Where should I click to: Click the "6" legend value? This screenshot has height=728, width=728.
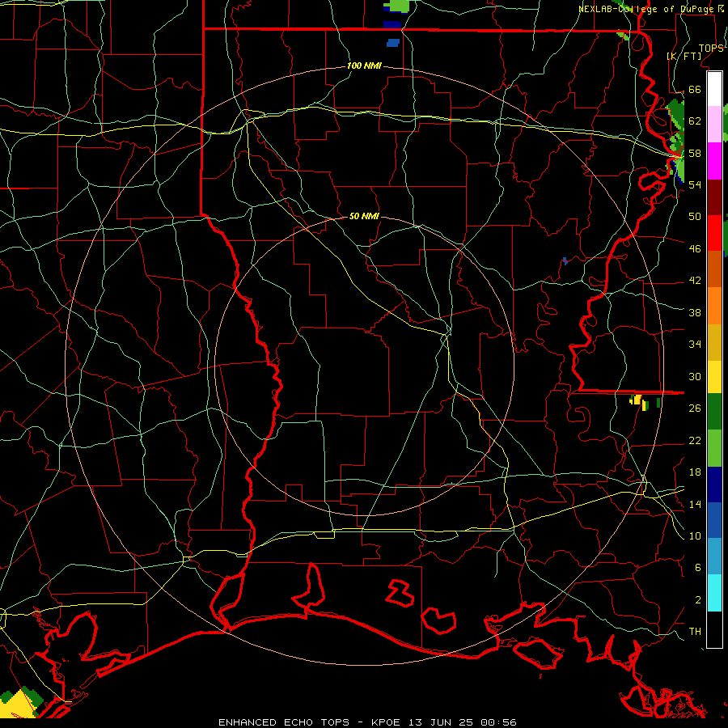tap(697, 568)
